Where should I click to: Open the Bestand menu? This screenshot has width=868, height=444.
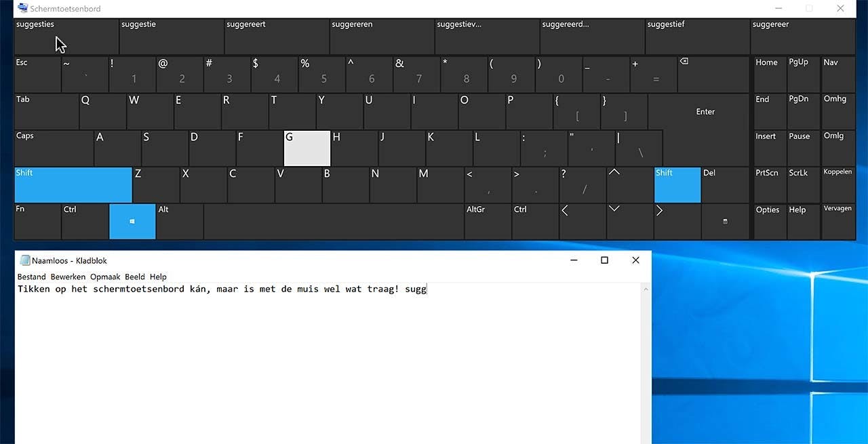point(31,277)
